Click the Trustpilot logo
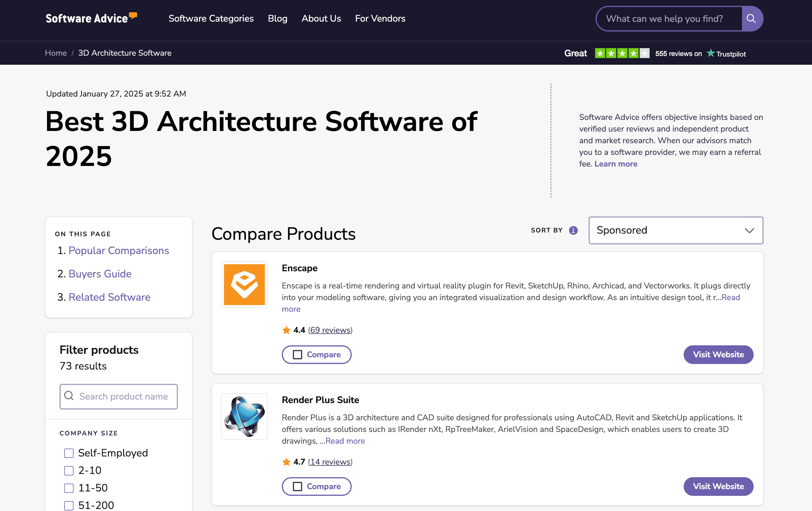The height and width of the screenshot is (511, 812). click(726, 54)
